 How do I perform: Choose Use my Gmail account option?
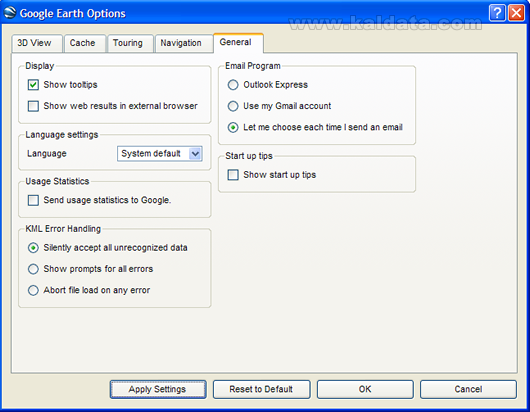coord(233,106)
